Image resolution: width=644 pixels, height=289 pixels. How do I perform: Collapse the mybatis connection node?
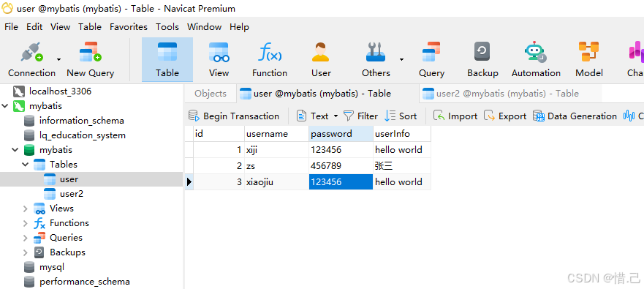click(5, 106)
